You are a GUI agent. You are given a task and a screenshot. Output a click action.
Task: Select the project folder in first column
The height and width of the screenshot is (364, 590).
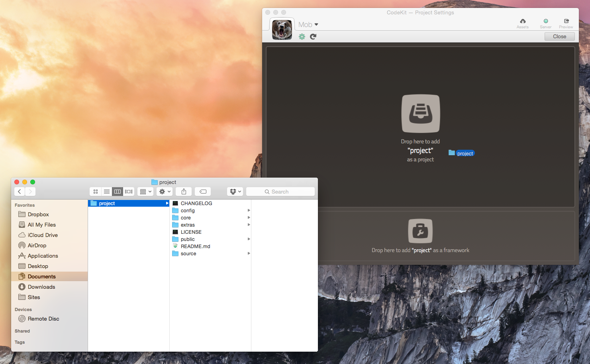click(x=129, y=204)
